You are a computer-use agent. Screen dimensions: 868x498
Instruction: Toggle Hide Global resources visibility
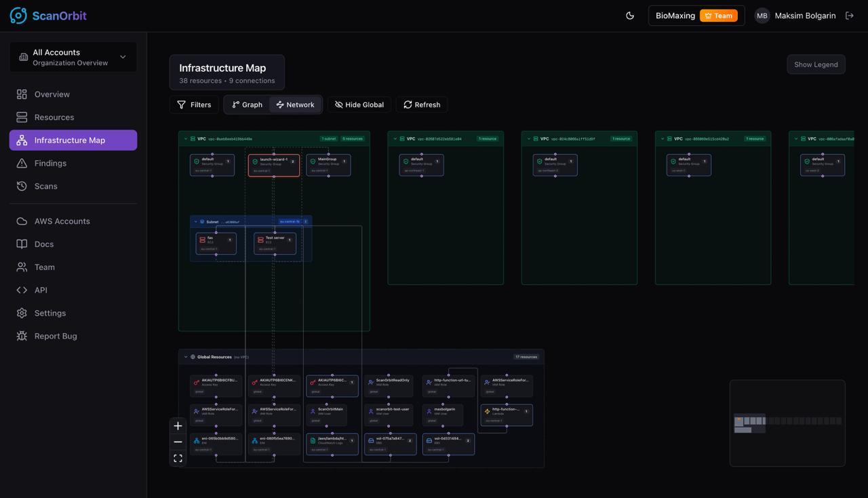(359, 104)
